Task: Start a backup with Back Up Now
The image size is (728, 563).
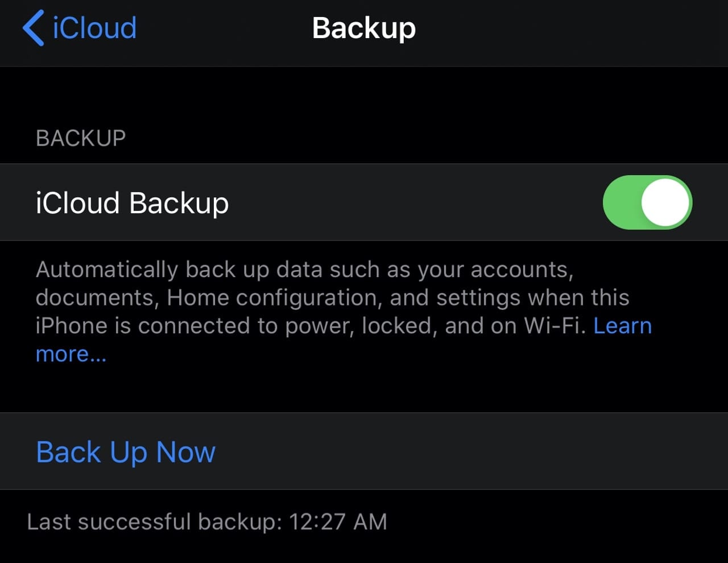Action: tap(126, 452)
